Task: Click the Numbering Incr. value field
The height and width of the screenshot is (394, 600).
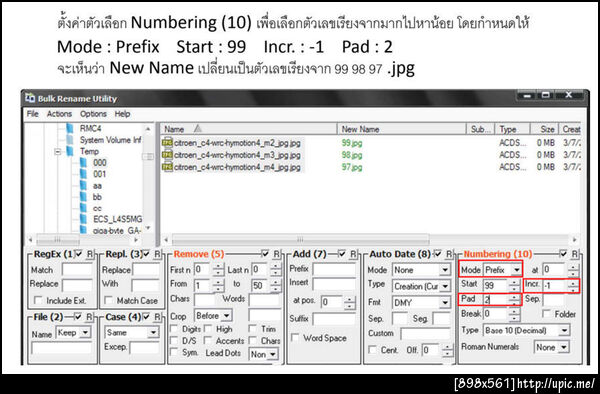Action: click(x=555, y=285)
